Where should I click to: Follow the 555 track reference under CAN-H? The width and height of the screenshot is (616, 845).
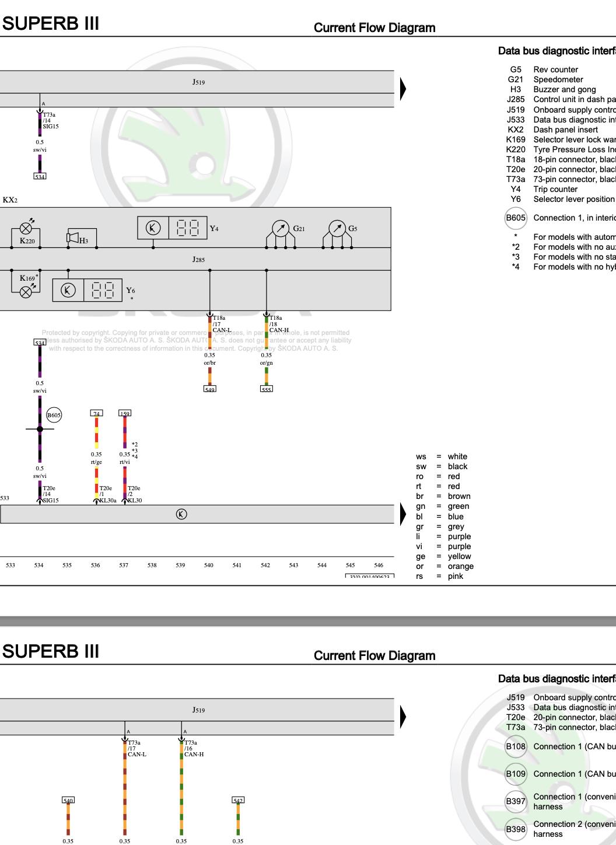[266, 389]
